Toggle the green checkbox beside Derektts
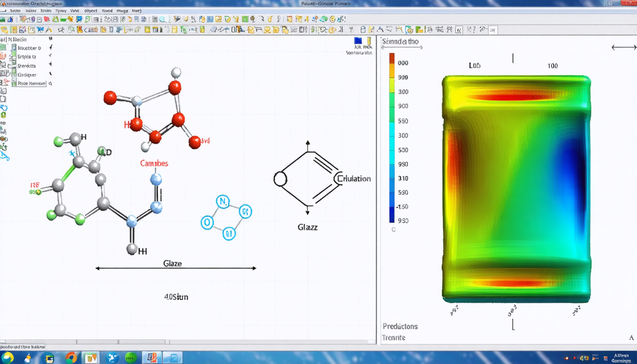This screenshot has width=637, height=364. (x=14, y=66)
